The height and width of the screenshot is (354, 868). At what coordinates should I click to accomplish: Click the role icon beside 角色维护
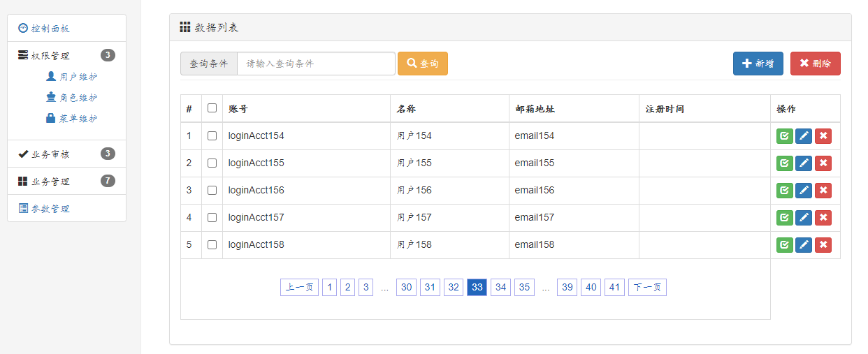(51, 97)
